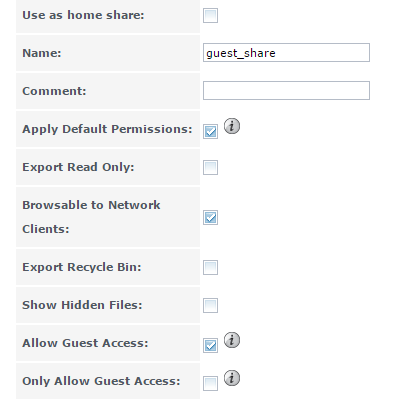Click the Browsable to Network Clients label

(x=91, y=217)
